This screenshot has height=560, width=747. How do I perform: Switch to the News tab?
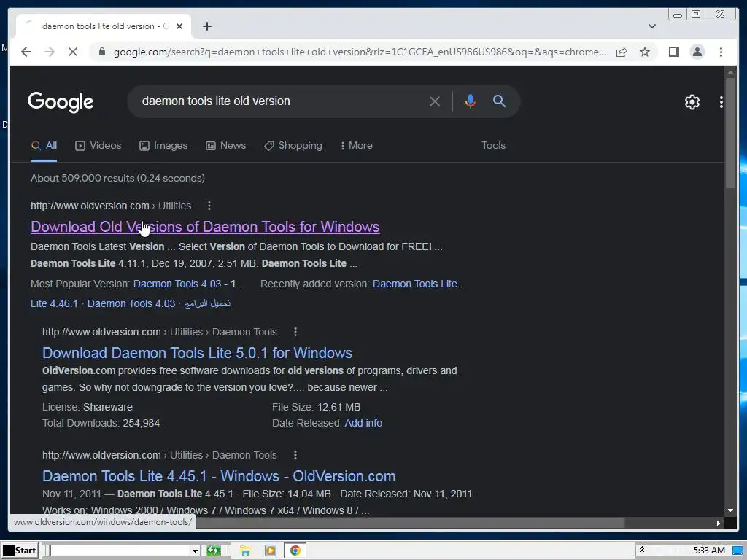pos(226,146)
